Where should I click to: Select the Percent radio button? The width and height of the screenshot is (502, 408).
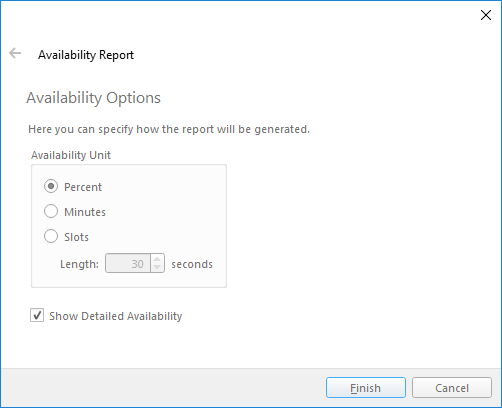coord(51,186)
